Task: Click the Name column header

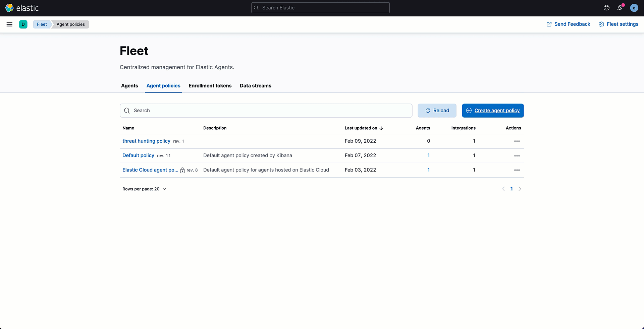Action: pos(128,128)
